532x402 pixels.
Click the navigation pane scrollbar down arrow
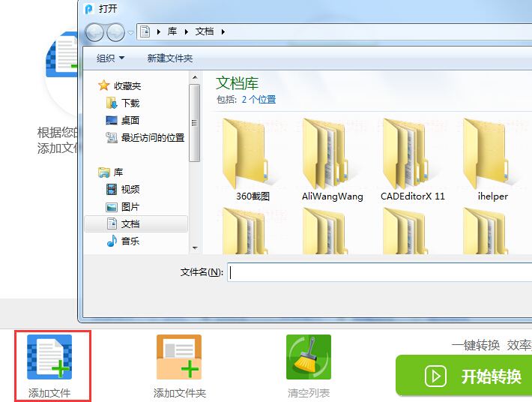[x=195, y=247]
